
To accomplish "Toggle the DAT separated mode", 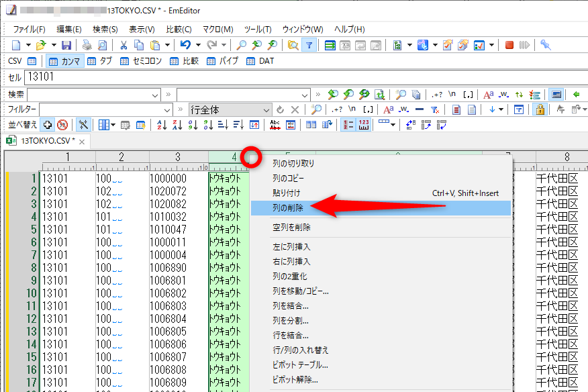I will [x=260, y=61].
